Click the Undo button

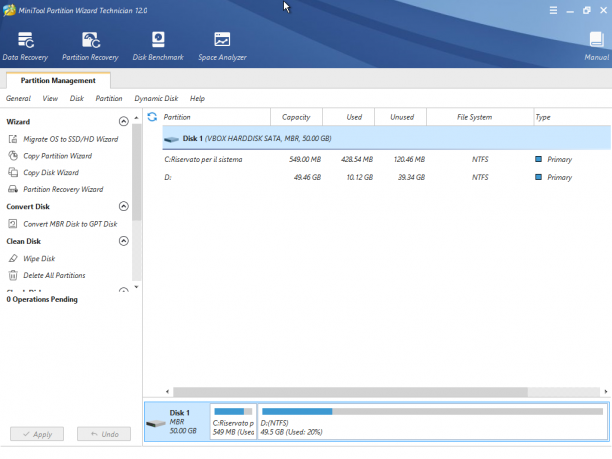(x=104, y=434)
